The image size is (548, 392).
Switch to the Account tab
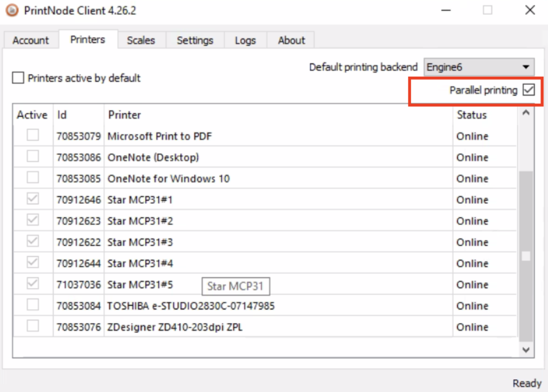tap(31, 40)
